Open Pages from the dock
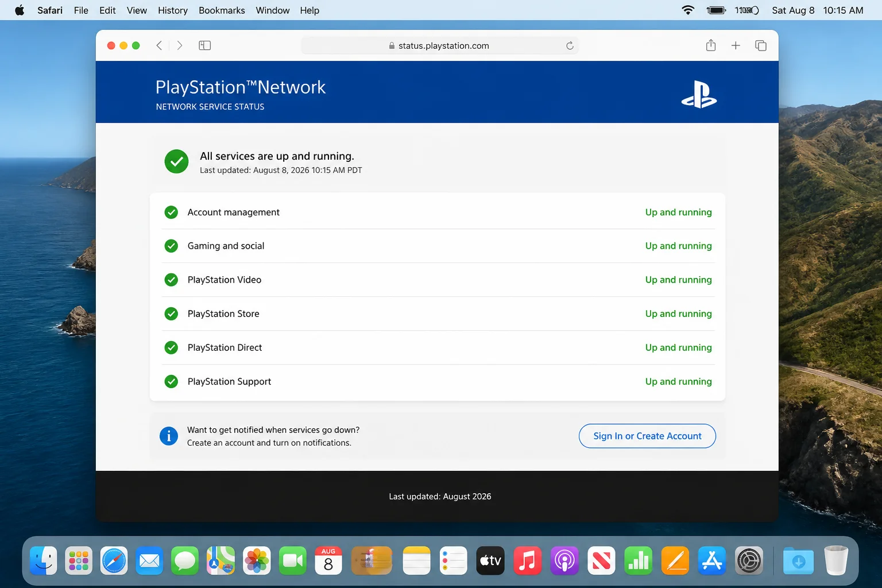The width and height of the screenshot is (882, 588). tap(675, 560)
